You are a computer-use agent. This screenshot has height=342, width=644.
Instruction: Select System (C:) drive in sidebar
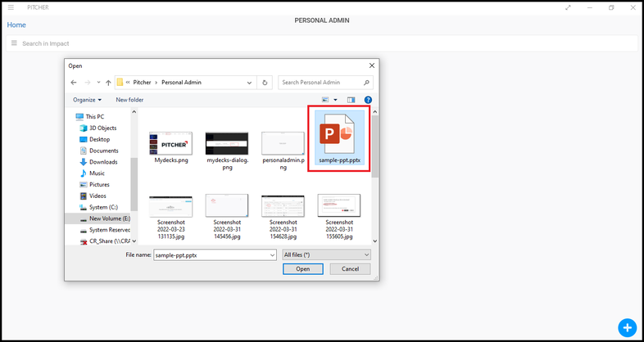coord(104,207)
